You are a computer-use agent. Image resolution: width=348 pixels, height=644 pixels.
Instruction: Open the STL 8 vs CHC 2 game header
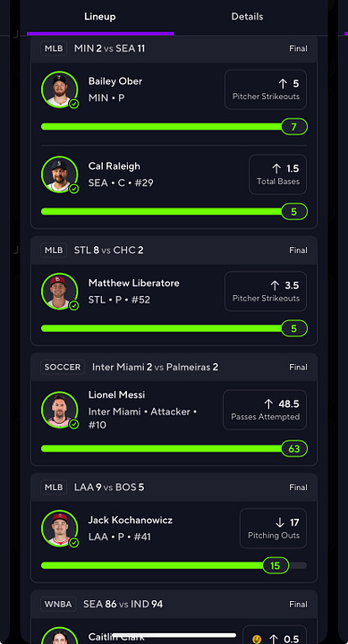(174, 250)
